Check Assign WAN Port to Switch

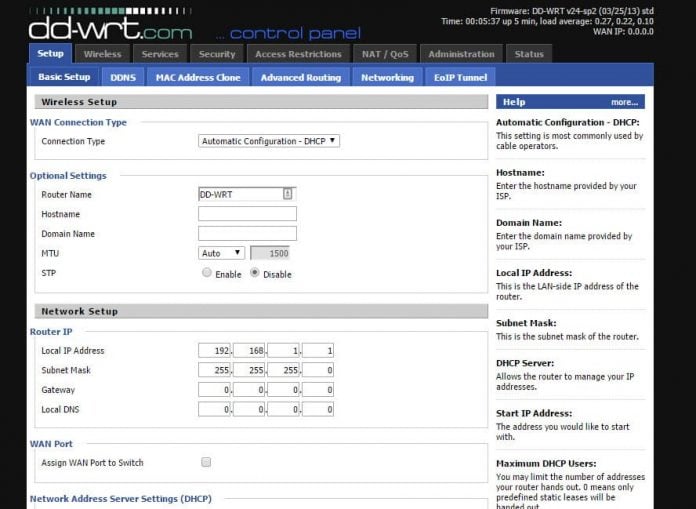(206, 462)
